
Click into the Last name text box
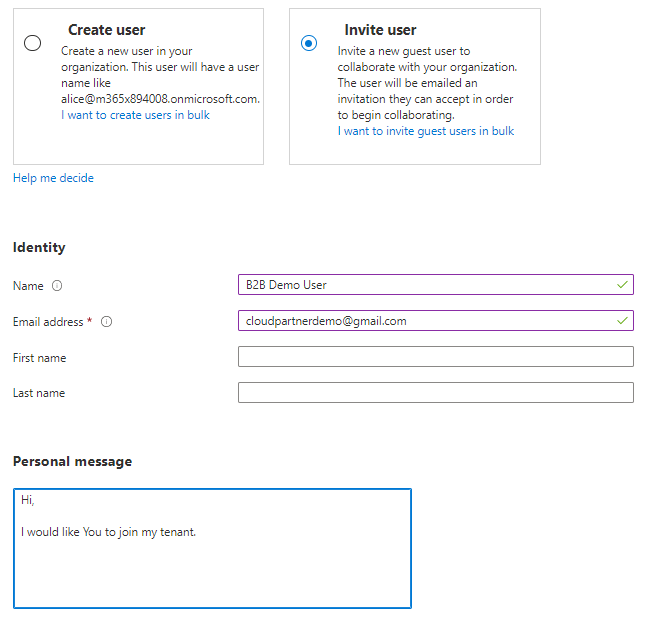point(435,393)
